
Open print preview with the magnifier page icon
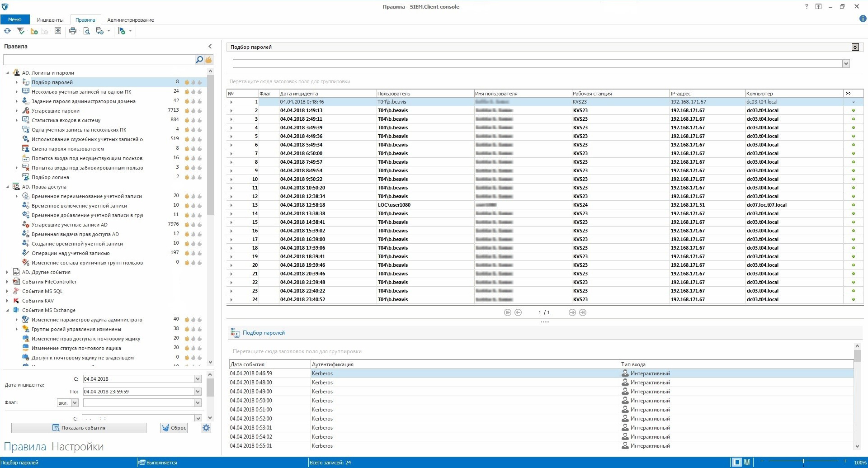(86, 31)
